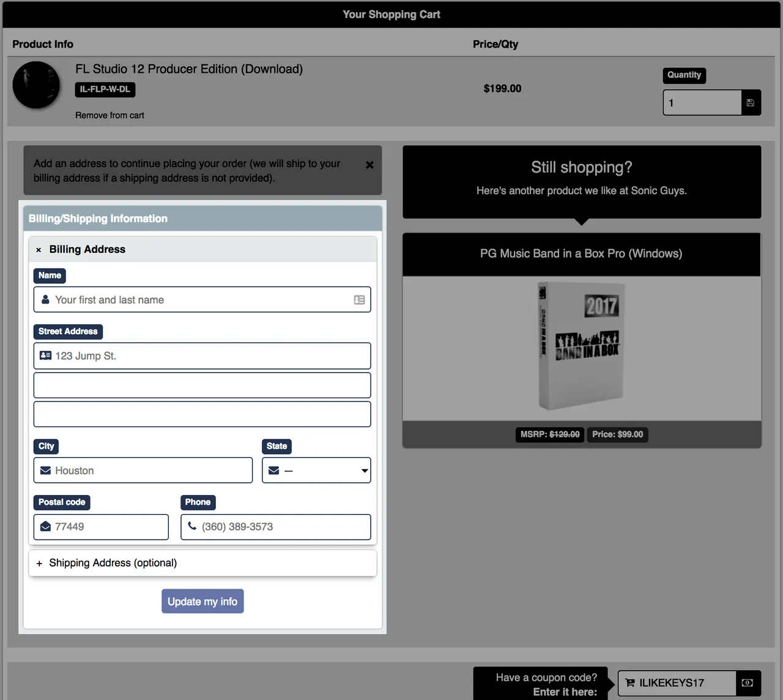Focus the Name input field
Image resolution: width=783 pixels, height=700 pixels.
click(x=202, y=300)
